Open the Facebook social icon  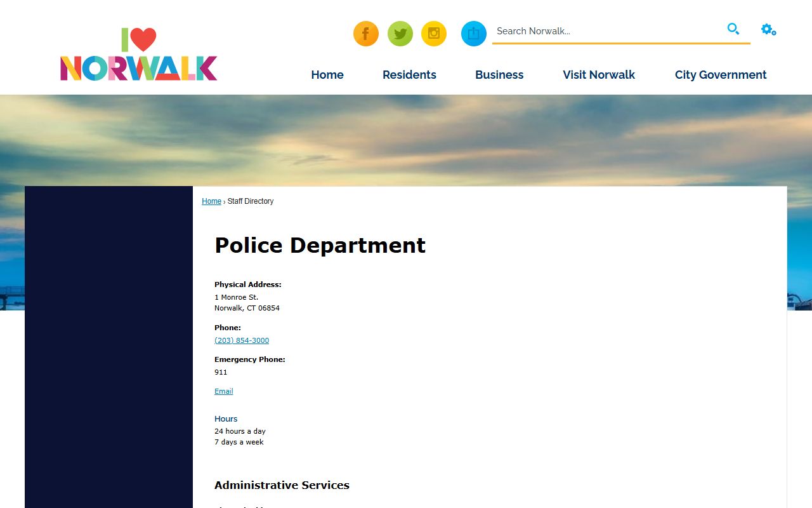pyautogui.click(x=366, y=34)
